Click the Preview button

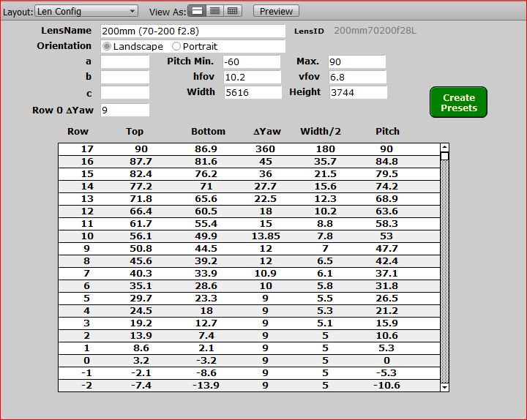(x=277, y=11)
